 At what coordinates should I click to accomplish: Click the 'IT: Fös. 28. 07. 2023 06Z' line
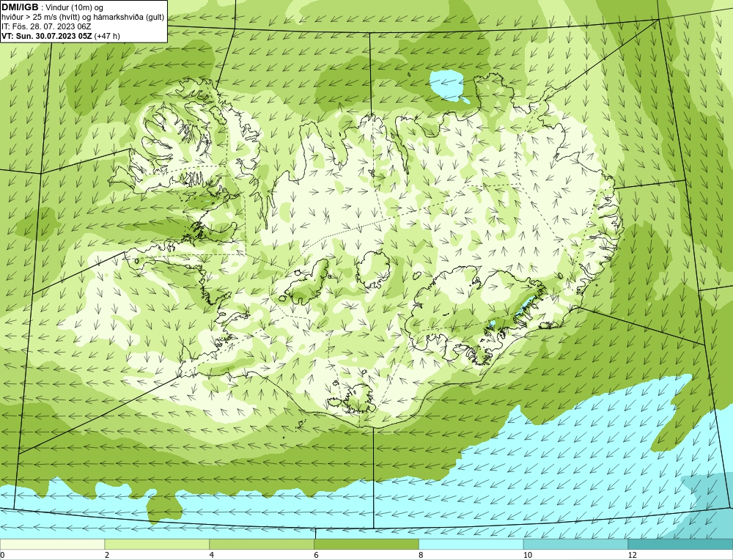45,26
